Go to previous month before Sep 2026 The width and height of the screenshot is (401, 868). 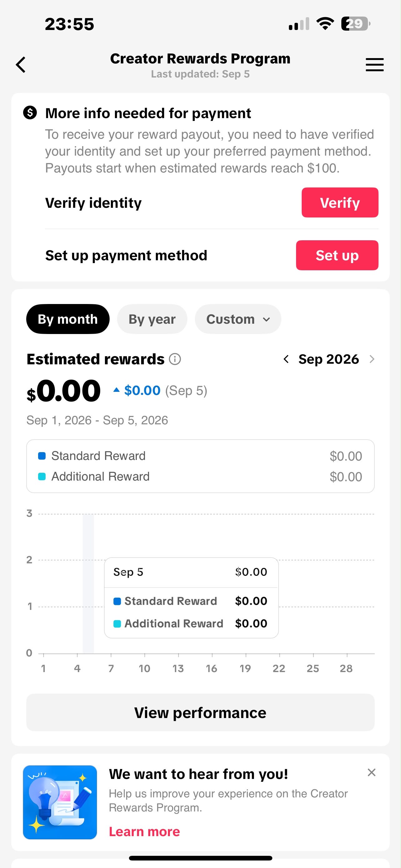coord(286,359)
